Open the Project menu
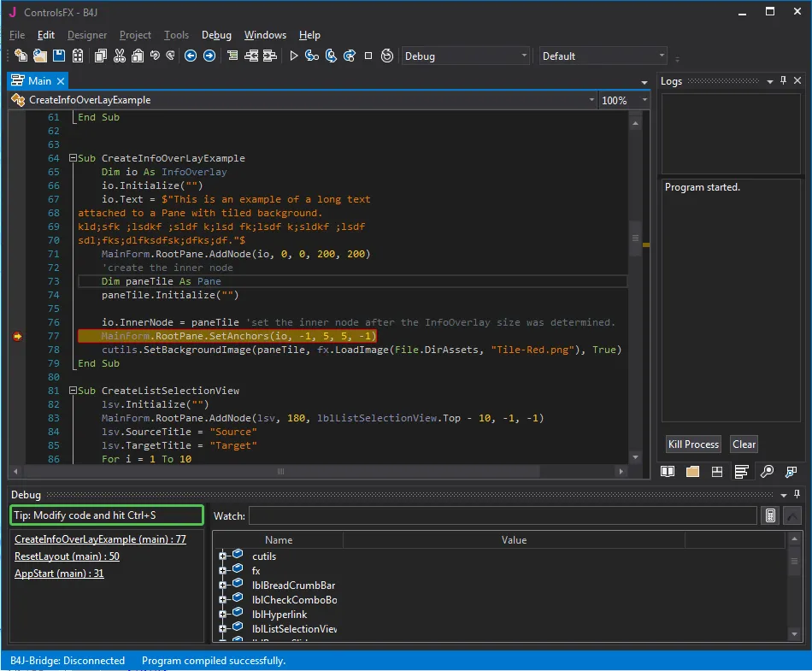Image resolution: width=812 pixels, height=671 pixels. [x=135, y=35]
